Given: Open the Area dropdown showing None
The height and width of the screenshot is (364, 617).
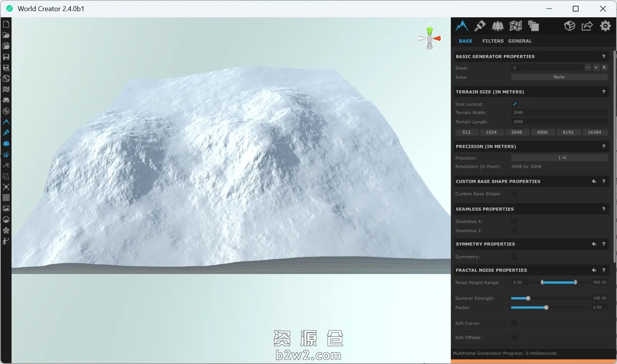Looking at the screenshot, I should 559,77.
